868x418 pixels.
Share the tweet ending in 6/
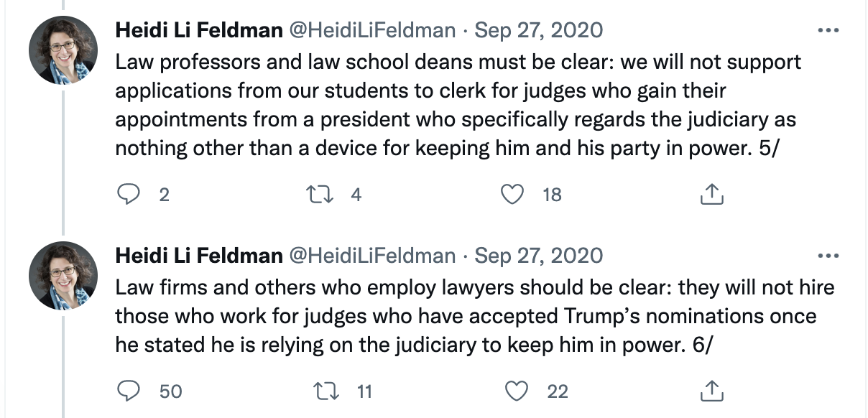click(710, 391)
